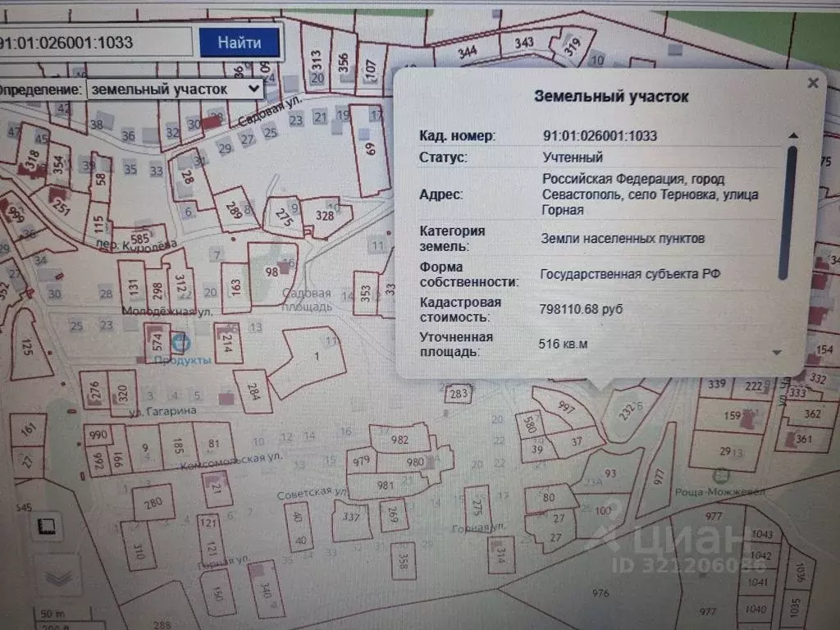Select land parcel 185 on map
The image size is (840, 630).
click(178, 445)
